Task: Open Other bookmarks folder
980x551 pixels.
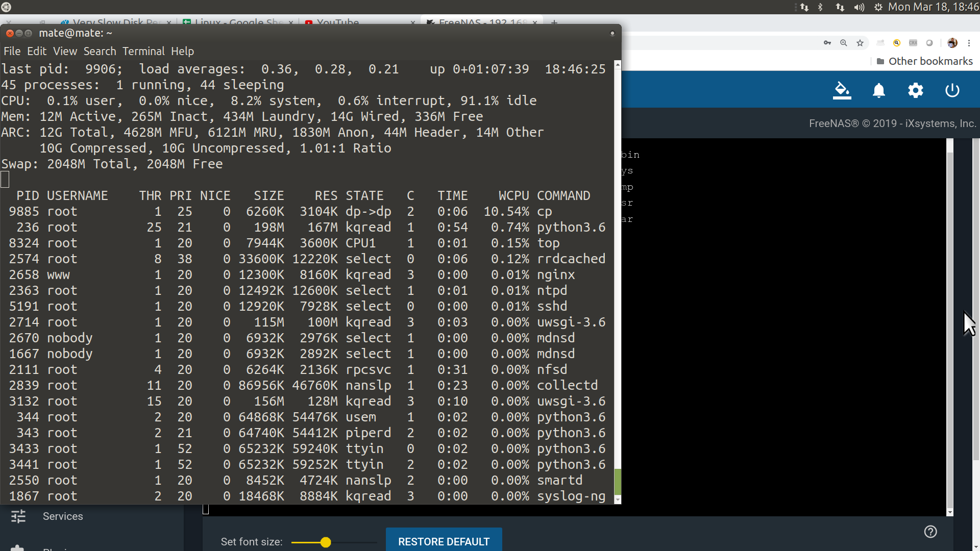Action: [x=924, y=61]
